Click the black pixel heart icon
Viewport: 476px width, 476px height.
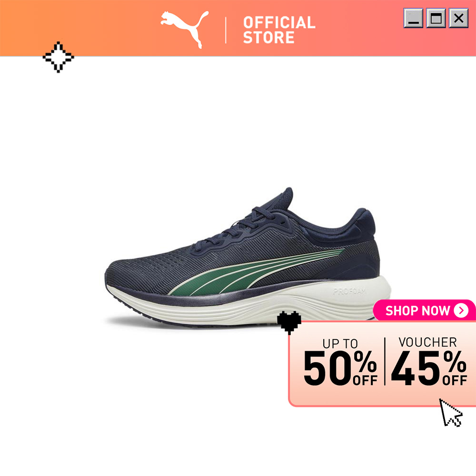(x=289, y=323)
